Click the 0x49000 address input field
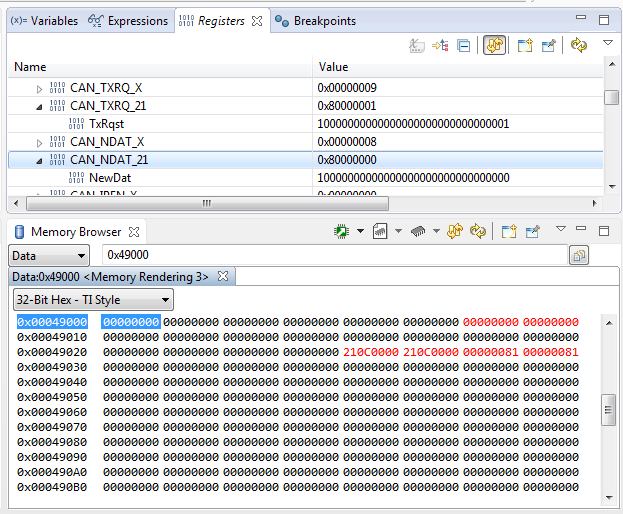The height and width of the screenshot is (514, 623). pyautogui.click(x=335, y=255)
